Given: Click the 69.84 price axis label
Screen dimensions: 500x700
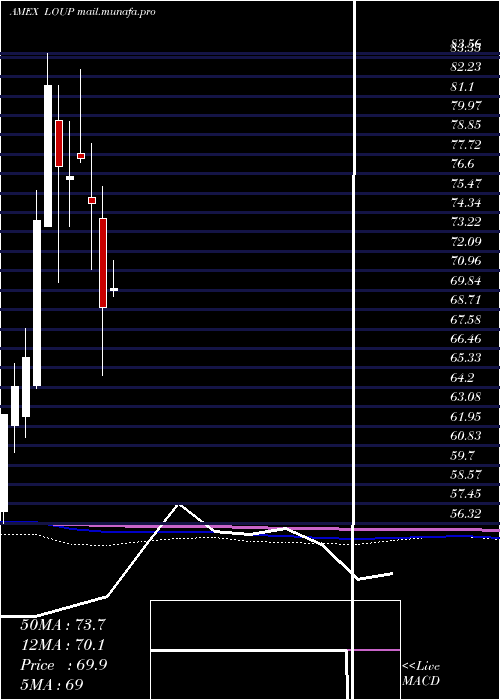Looking at the screenshot, I should tap(466, 280).
